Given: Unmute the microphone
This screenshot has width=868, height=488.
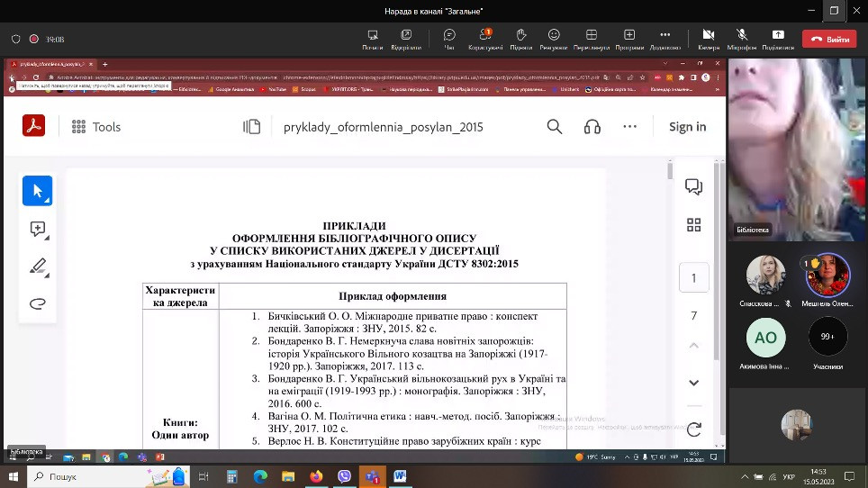Looking at the screenshot, I should pos(742,38).
